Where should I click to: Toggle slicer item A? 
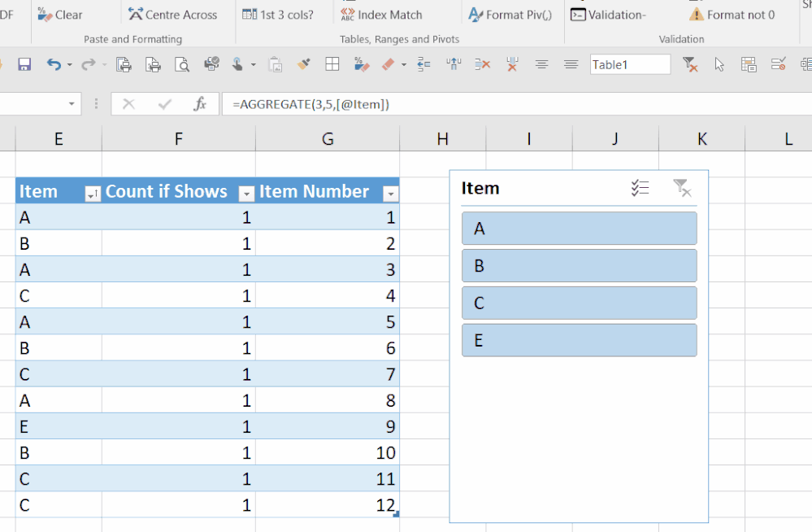(579, 228)
